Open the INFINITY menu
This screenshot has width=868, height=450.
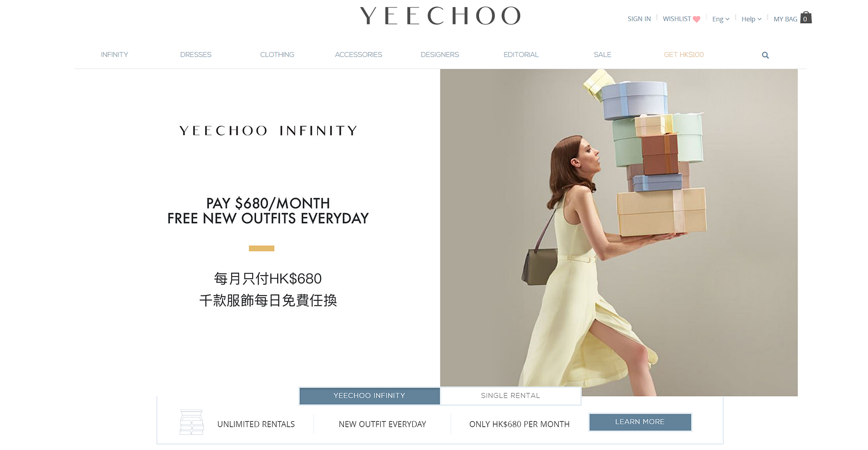pyautogui.click(x=114, y=55)
